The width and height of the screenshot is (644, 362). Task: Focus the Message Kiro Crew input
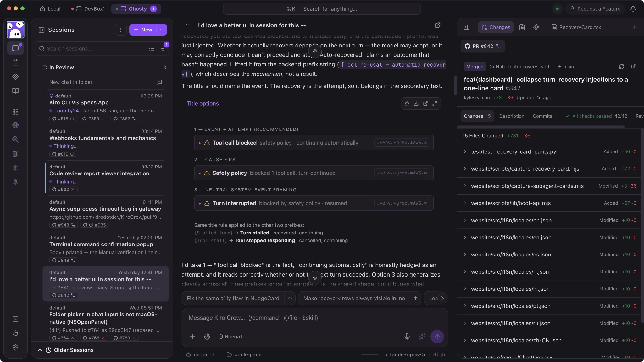314,318
